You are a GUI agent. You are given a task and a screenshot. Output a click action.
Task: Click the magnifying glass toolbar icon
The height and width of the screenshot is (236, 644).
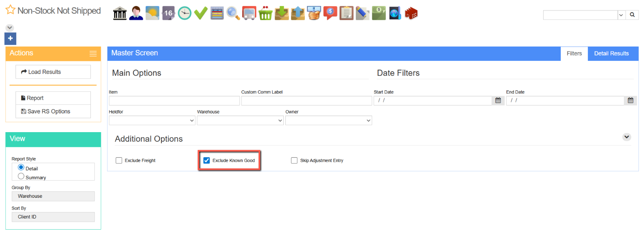pyautogui.click(x=233, y=13)
